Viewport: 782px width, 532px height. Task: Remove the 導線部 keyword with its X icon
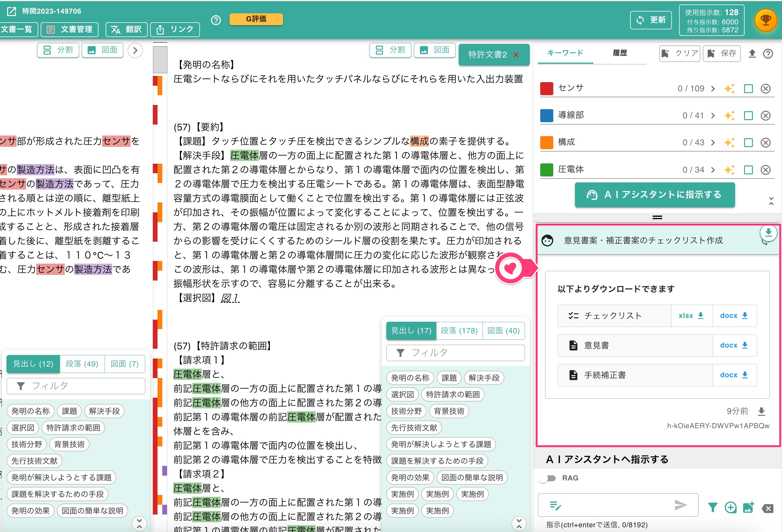click(765, 115)
